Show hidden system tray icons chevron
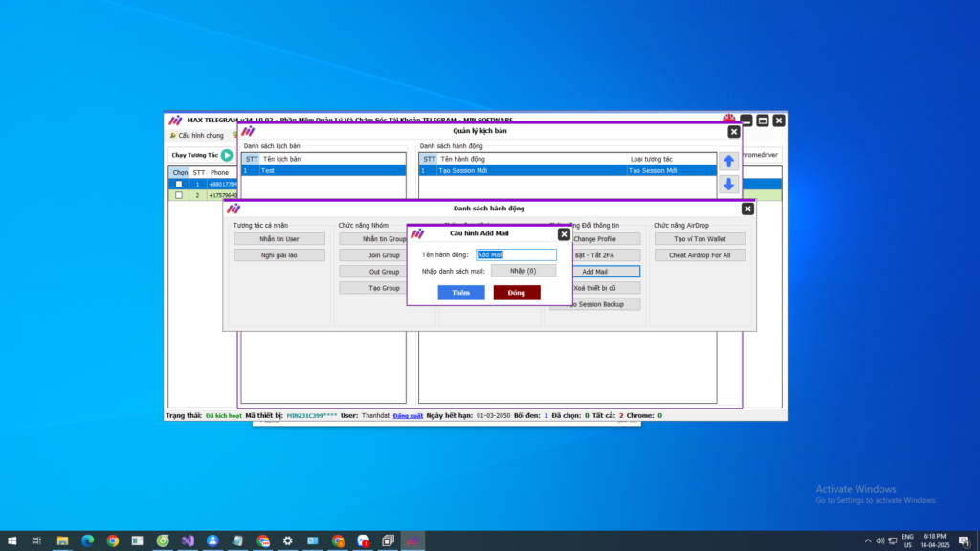 pos(868,540)
